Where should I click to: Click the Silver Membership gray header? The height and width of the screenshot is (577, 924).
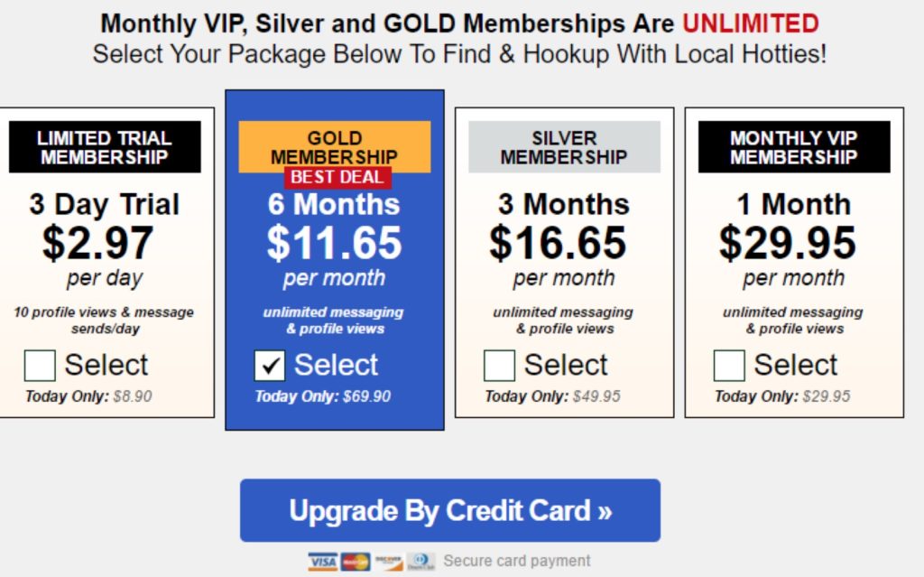(565, 147)
